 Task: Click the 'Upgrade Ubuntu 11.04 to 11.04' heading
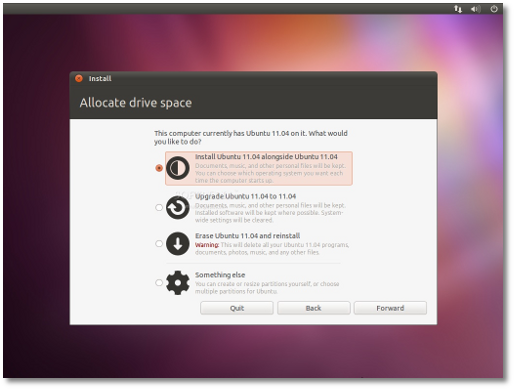[x=245, y=196]
